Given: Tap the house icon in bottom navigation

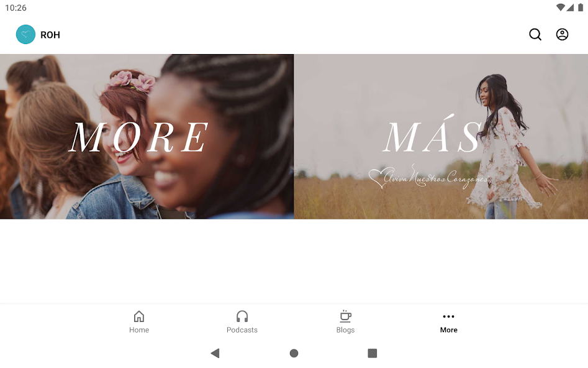Looking at the screenshot, I should pyautogui.click(x=139, y=316).
